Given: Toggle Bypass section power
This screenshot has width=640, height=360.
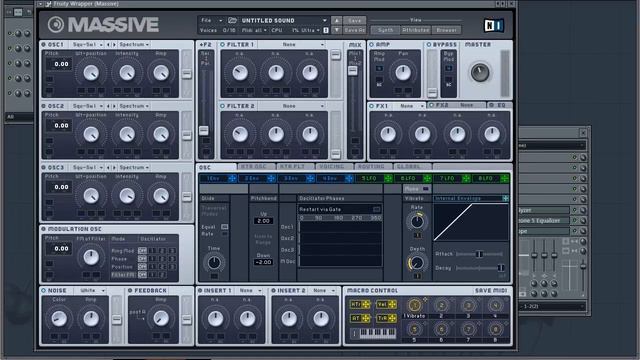Looking at the screenshot, I should tap(429, 44).
